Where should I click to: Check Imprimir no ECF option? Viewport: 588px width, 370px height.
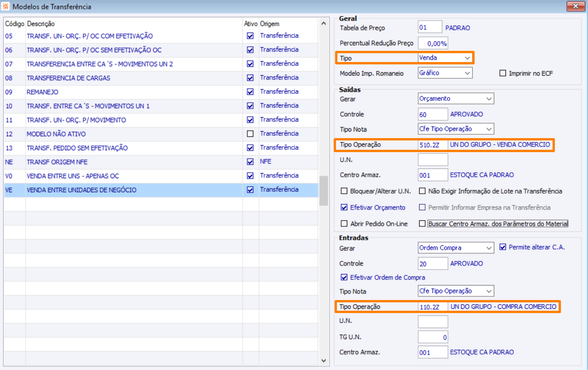coord(503,73)
